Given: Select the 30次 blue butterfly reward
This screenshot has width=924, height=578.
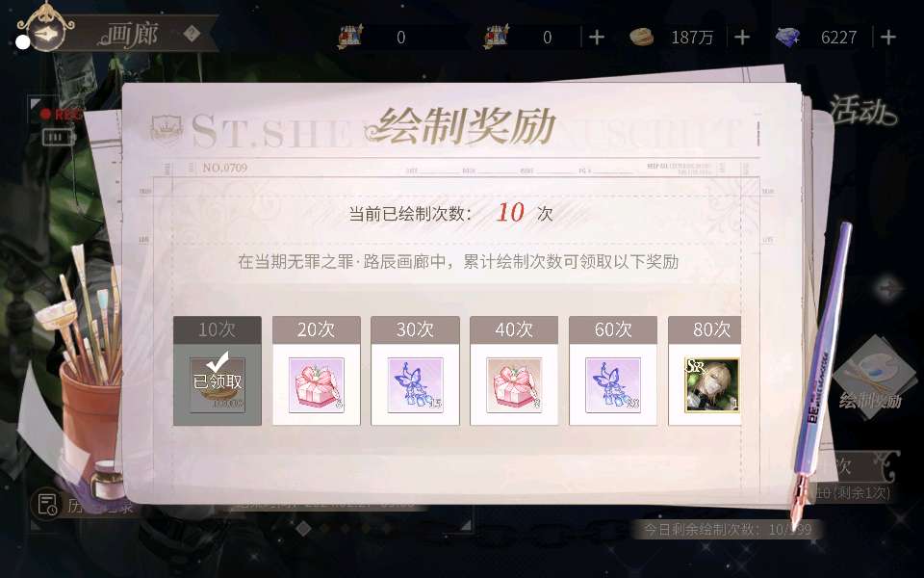Looking at the screenshot, I should click(x=415, y=385).
